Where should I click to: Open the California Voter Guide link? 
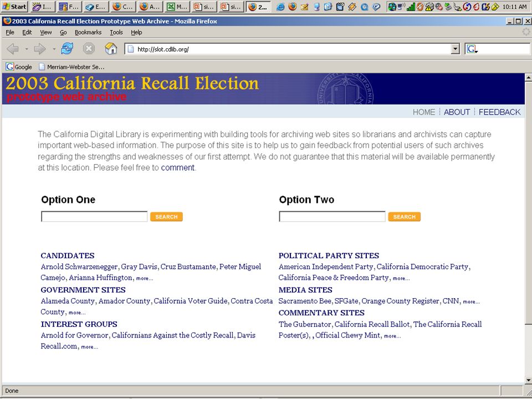pyautogui.click(x=191, y=301)
